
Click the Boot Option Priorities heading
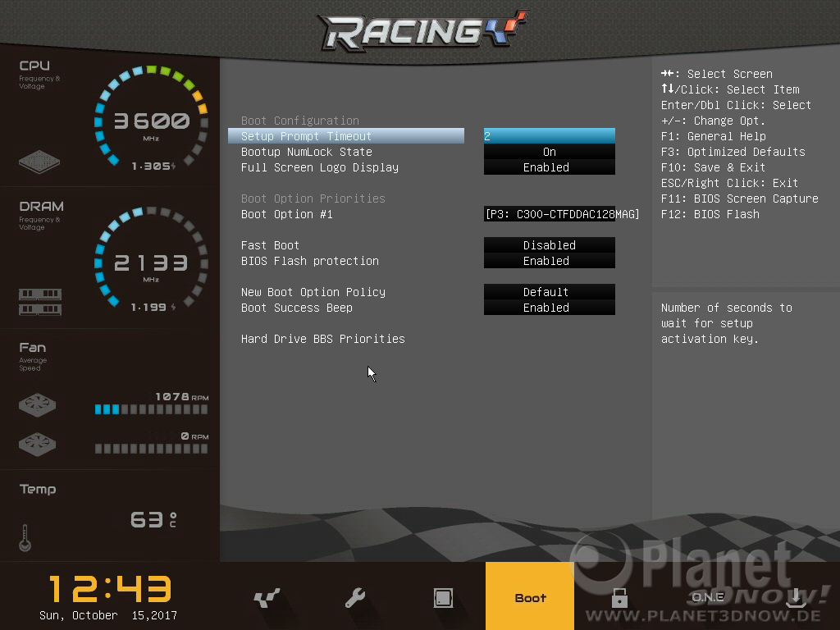[313, 199]
